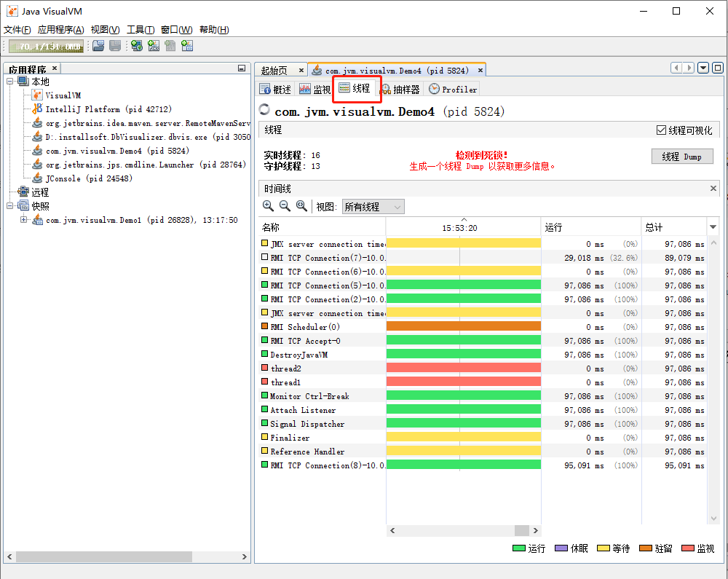
Task: Click the applications panel horizontal scrollbar
Action: pyautogui.click(x=104, y=556)
